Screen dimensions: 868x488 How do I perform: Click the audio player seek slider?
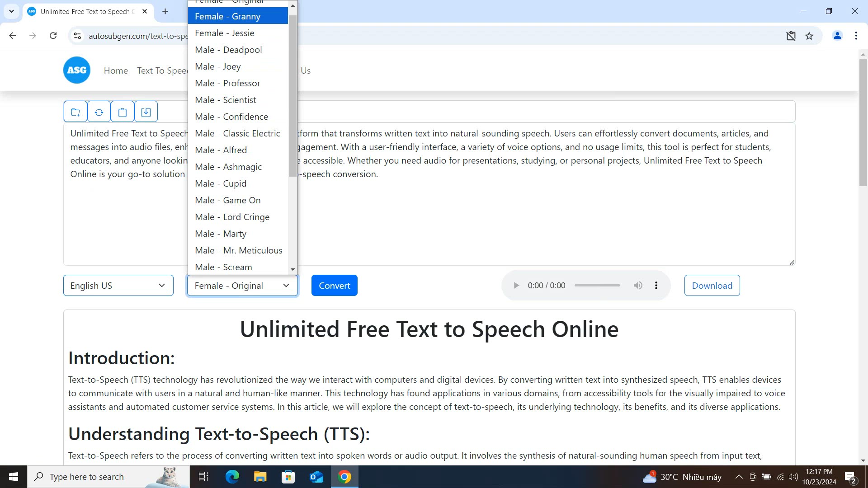click(x=597, y=286)
